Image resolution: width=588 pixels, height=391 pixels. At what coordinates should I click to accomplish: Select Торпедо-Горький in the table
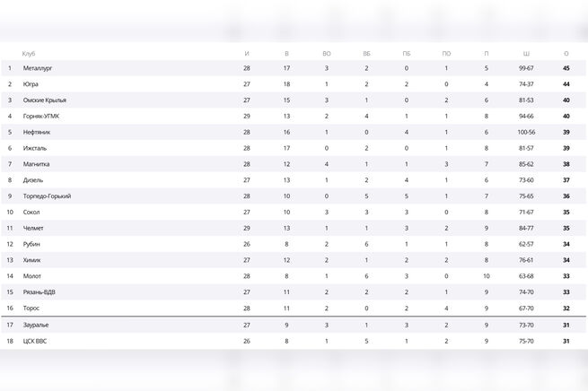tap(48, 196)
